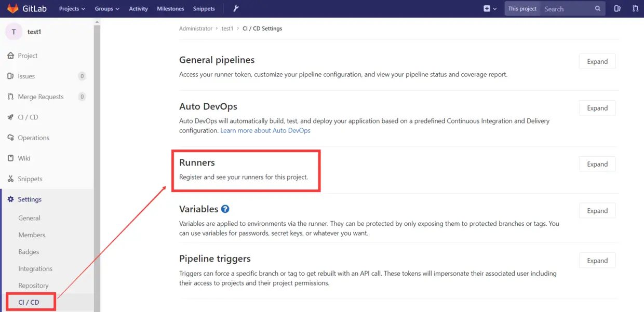Click the Project label in sidebar
This screenshot has height=312, width=644.
click(x=28, y=56)
